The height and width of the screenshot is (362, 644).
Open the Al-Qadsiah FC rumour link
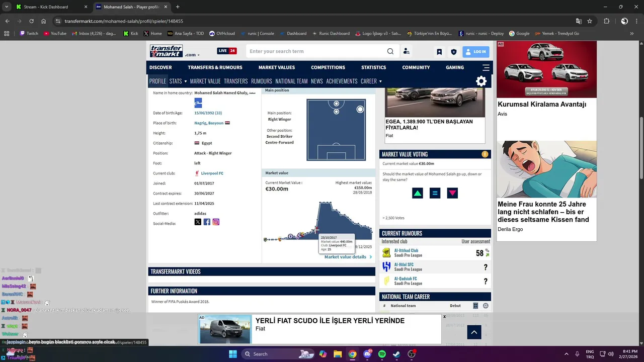point(406,278)
